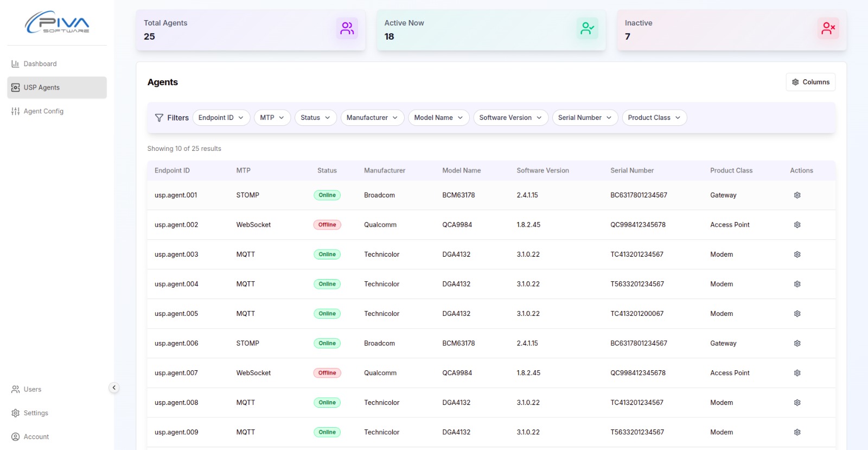Image resolution: width=868 pixels, height=450 pixels.
Task: Open Agent Config in the sidebar
Action: coord(43,111)
